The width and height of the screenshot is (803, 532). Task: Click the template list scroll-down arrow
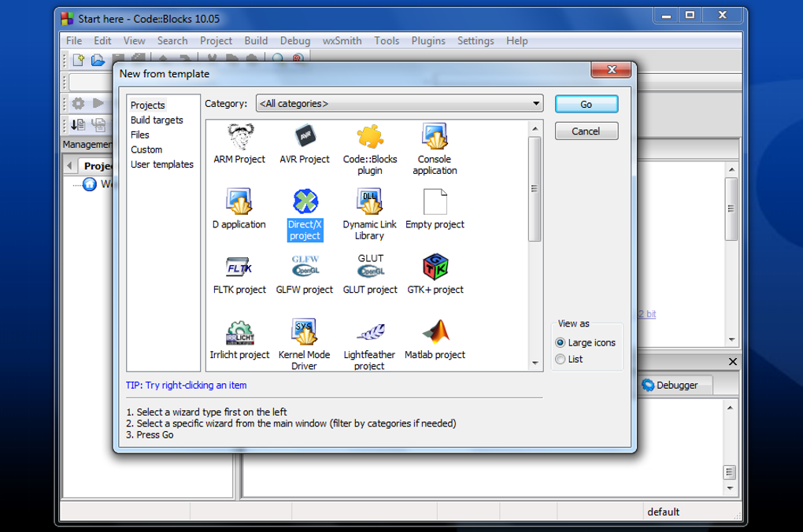[535, 363]
